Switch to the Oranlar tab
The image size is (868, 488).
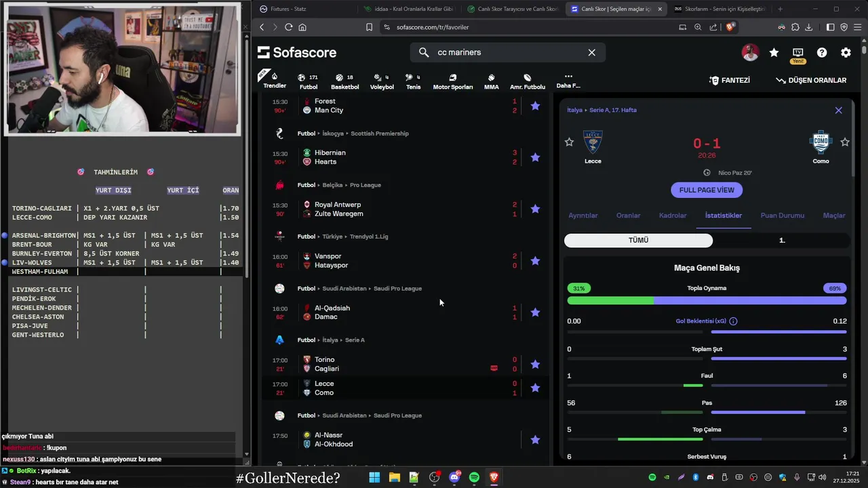pos(628,216)
